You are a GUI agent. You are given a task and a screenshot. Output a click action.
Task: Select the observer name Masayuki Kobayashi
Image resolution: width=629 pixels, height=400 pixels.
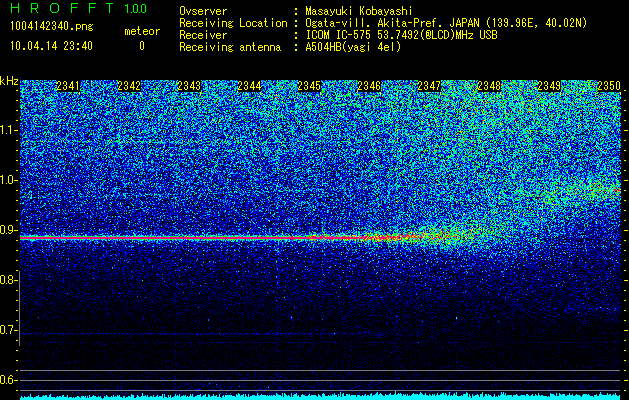[359, 11]
